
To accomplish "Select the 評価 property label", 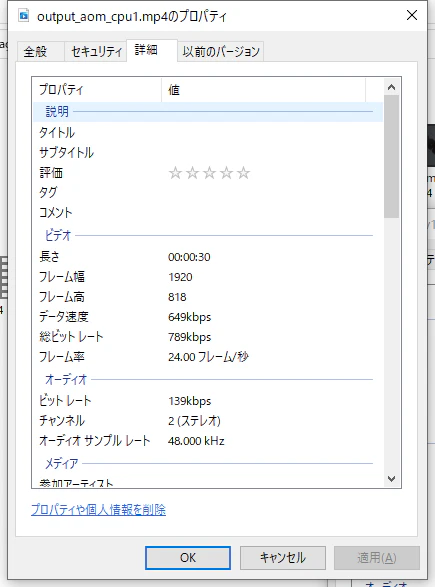I will coord(51,173).
